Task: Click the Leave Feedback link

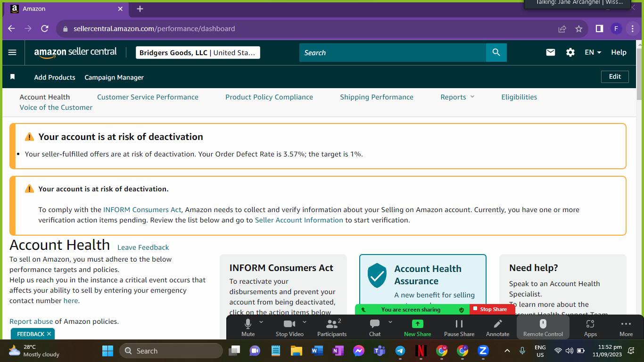Action: [143, 247]
